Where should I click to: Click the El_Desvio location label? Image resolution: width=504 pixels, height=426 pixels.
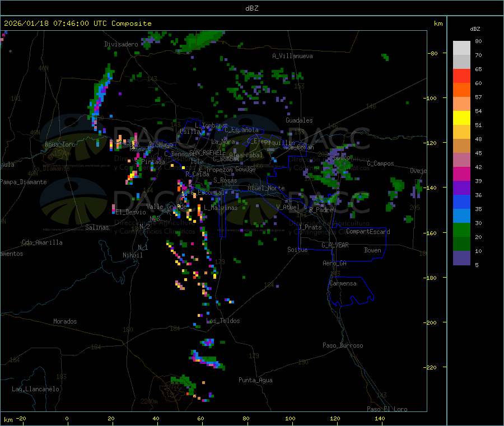pos(130,212)
